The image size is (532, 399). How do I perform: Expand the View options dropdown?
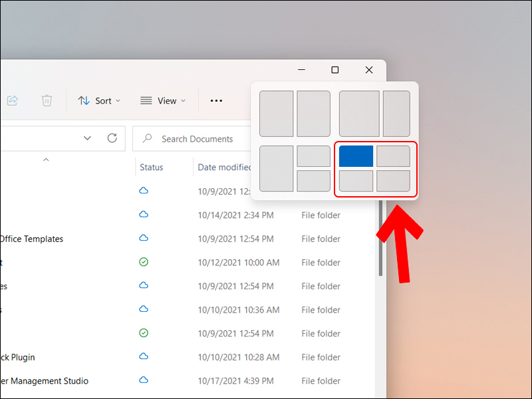point(163,100)
